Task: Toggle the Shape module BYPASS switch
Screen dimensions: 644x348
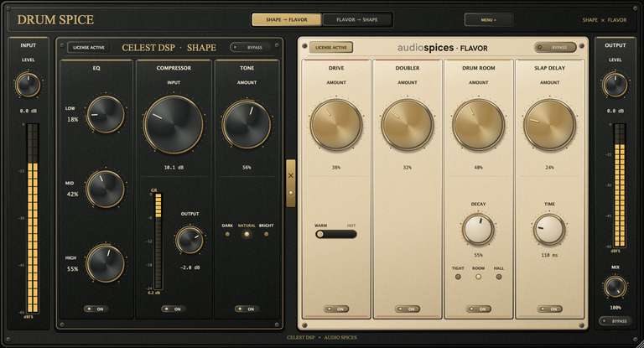Action: pyautogui.click(x=250, y=47)
